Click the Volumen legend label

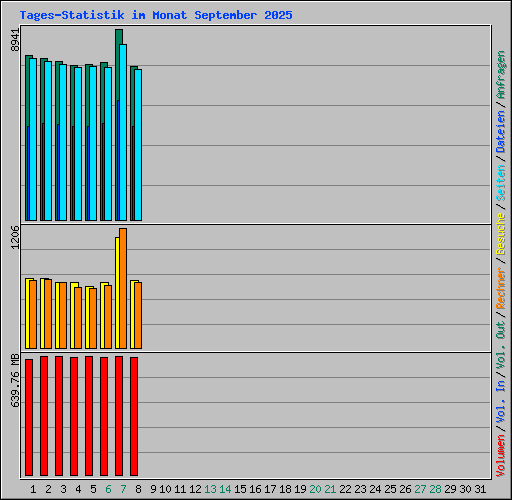(501, 456)
